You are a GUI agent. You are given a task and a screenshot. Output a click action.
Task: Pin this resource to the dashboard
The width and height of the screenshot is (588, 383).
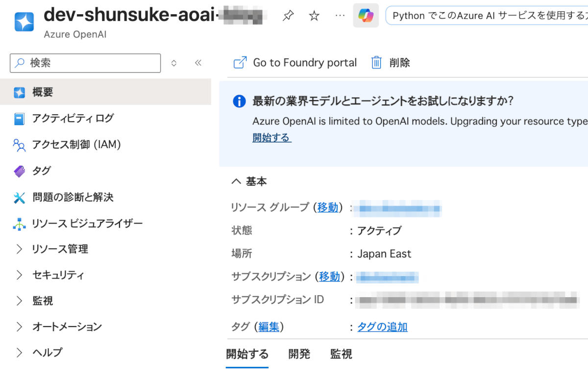pyautogui.click(x=288, y=16)
